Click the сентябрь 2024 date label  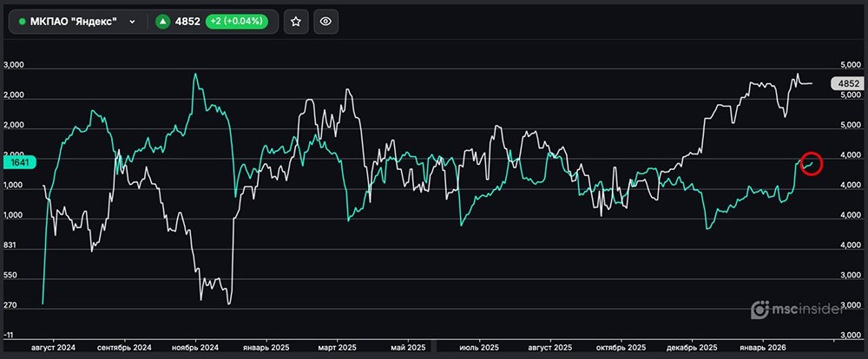pyautogui.click(x=124, y=348)
